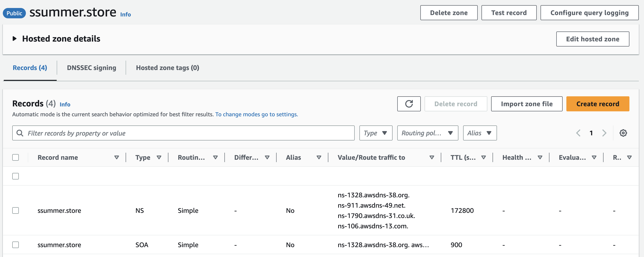Go to next page arrow
The height and width of the screenshot is (257, 644).
(604, 133)
